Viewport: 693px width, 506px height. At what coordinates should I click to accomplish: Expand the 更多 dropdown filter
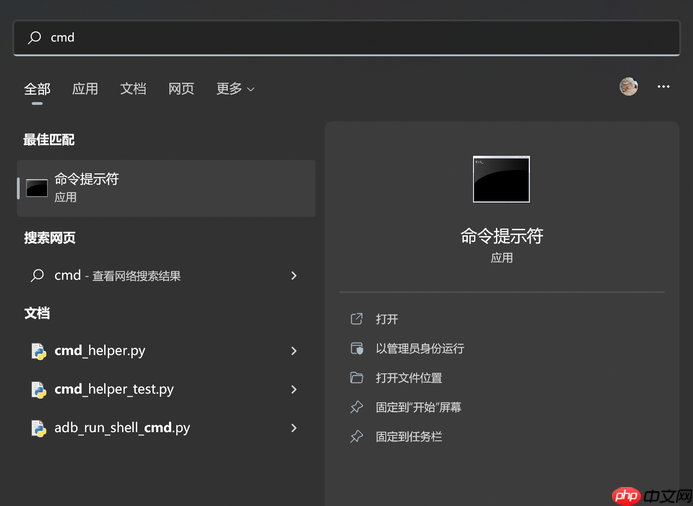[x=235, y=89]
